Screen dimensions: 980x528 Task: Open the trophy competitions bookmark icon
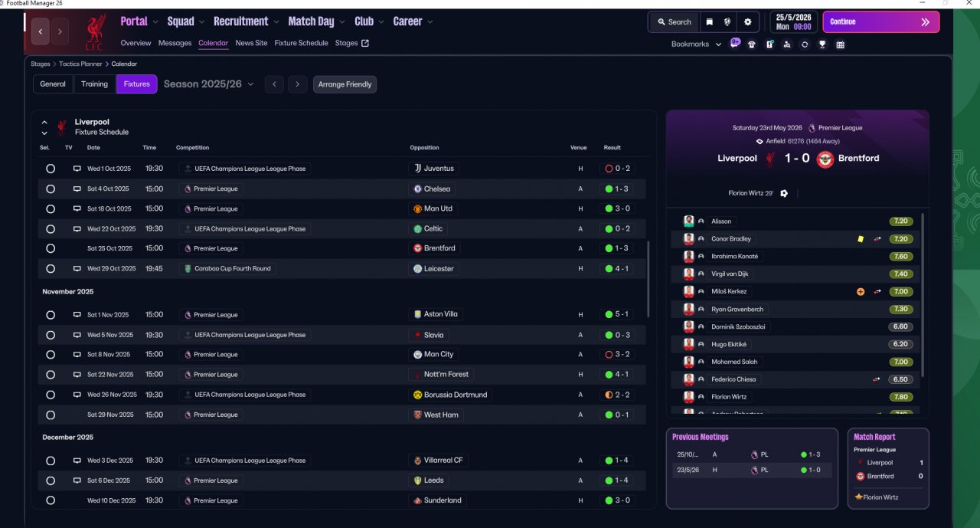point(822,44)
